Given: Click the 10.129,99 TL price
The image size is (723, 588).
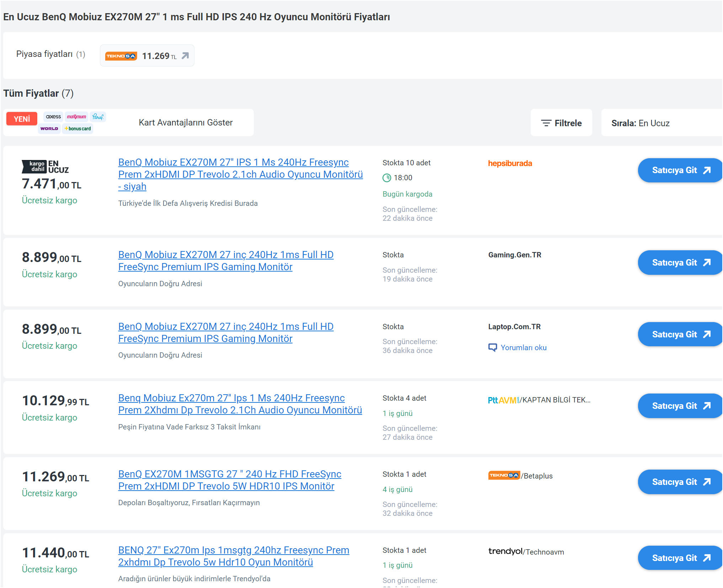Looking at the screenshot, I should click(x=55, y=401).
